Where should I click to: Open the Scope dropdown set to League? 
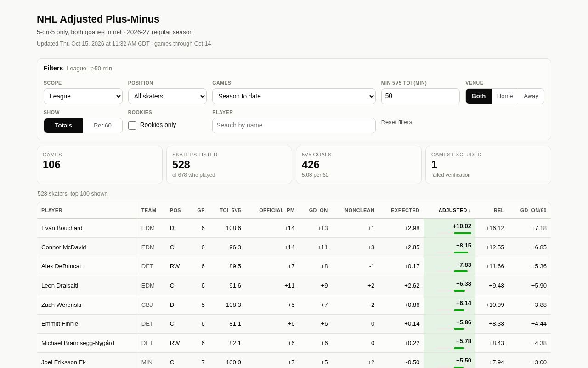coord(83,96)
